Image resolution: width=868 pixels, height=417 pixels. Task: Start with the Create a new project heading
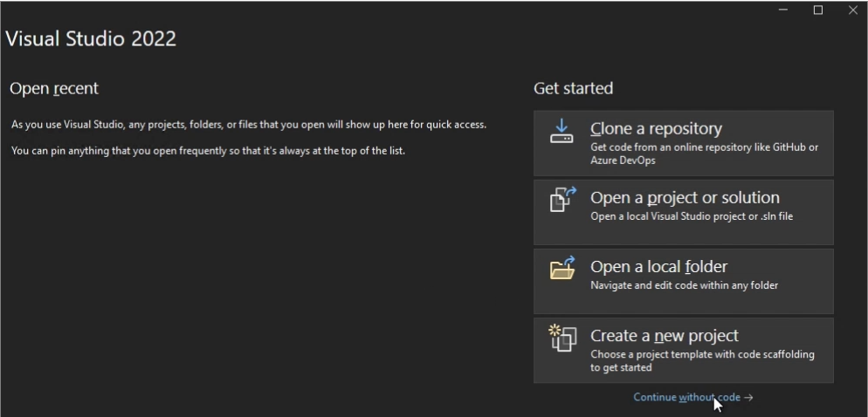(x=665, y=336)
